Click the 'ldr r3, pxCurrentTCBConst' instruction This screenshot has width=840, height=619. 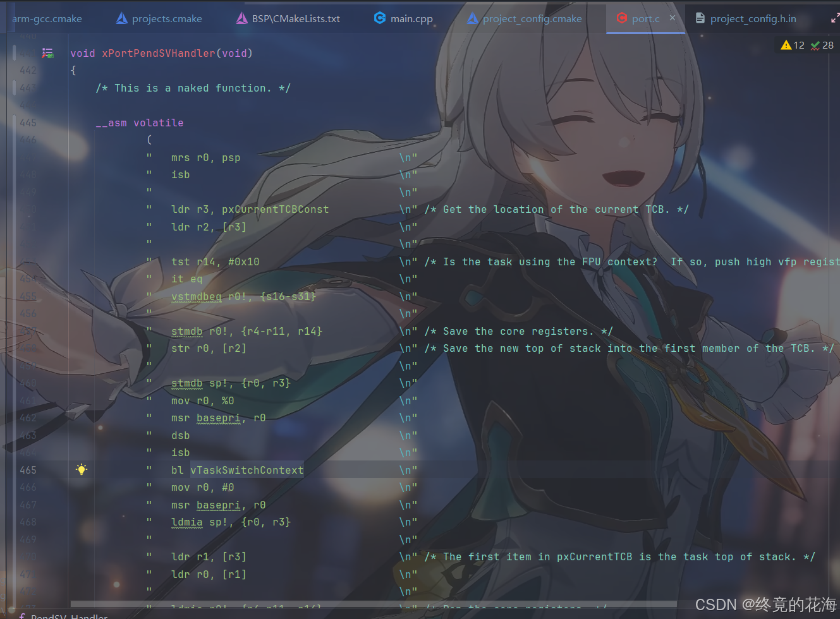[250, 209]
